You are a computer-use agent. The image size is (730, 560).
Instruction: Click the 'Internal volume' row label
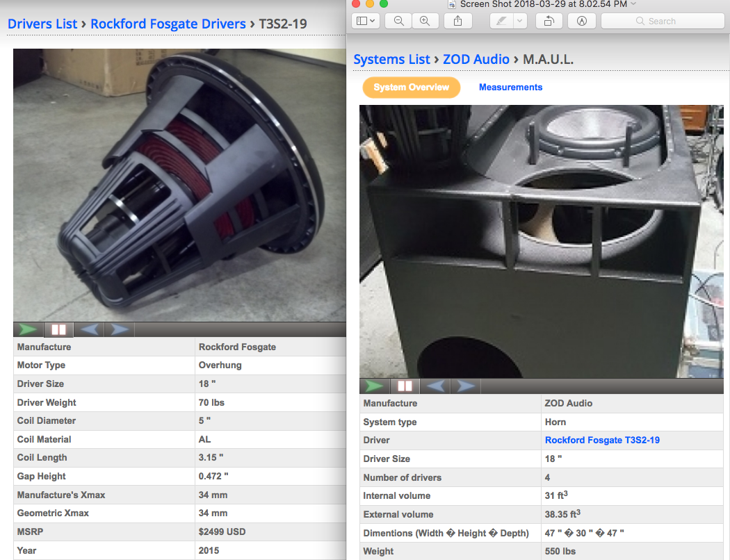[397, 496]
